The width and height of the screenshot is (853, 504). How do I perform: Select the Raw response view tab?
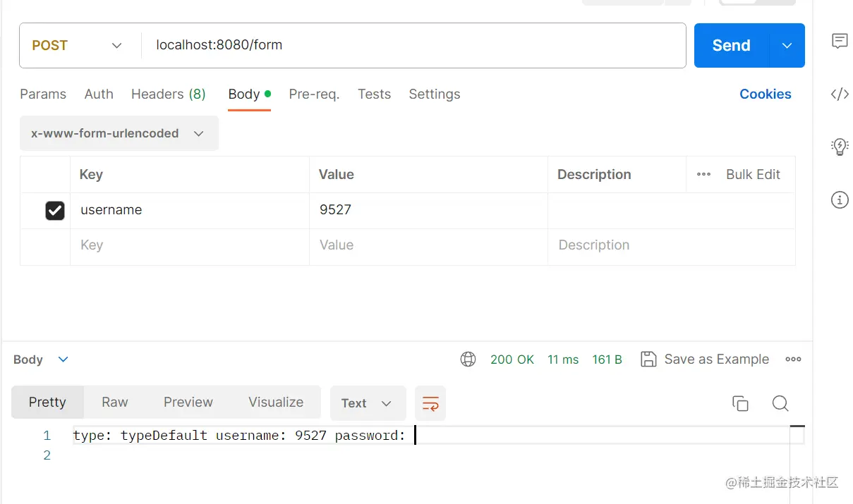114,402
